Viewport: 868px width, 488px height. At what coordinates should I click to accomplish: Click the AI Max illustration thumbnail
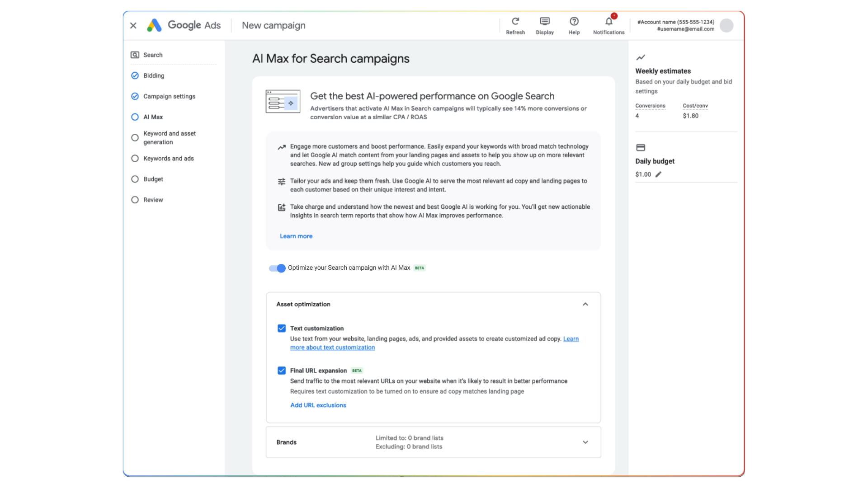pyautogui.click(x=283, y=101)
